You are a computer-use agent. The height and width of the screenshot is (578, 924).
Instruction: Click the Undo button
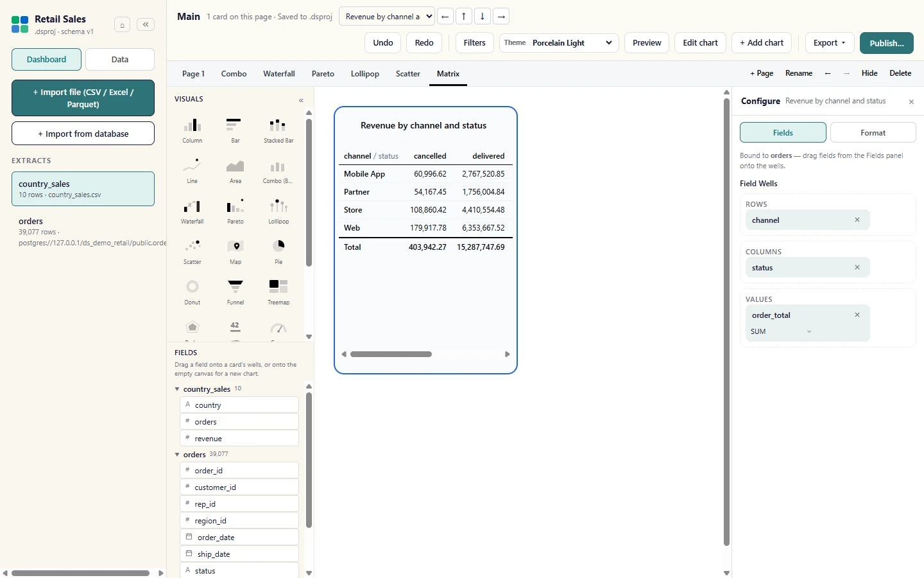click(x=383, y=43)
